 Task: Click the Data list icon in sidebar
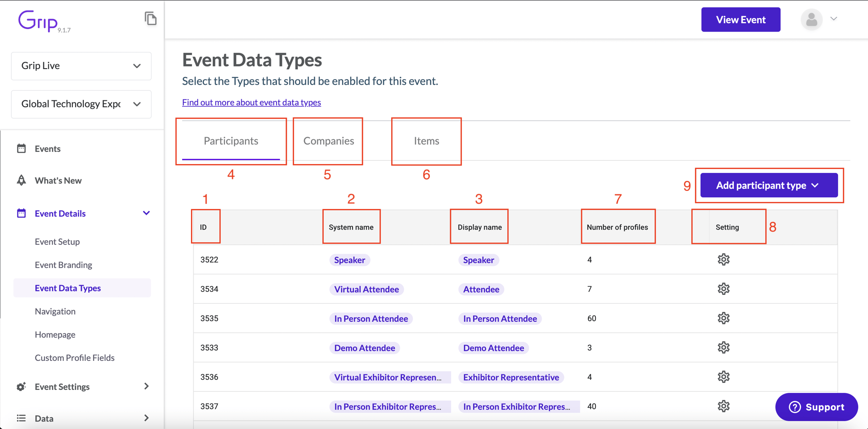coord(21,418)
